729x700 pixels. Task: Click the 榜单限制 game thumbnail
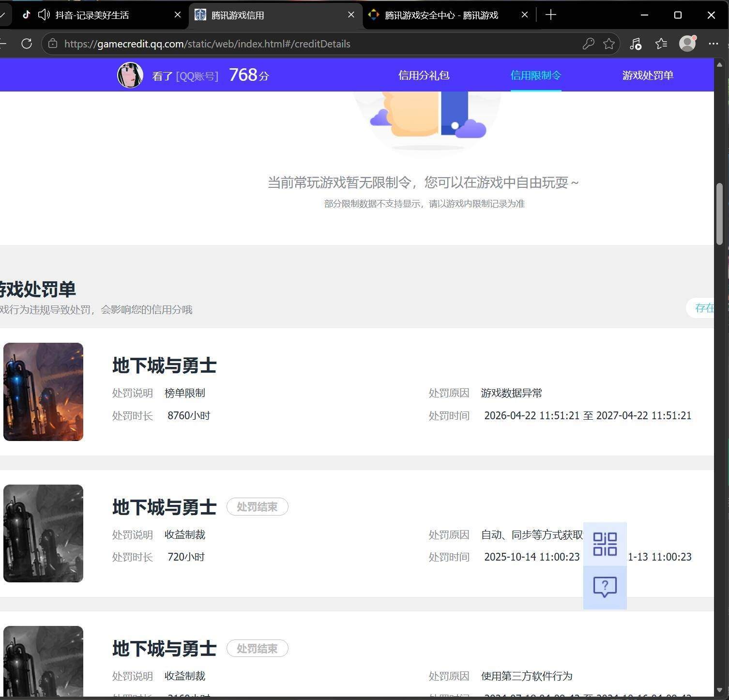pos(44,392)
